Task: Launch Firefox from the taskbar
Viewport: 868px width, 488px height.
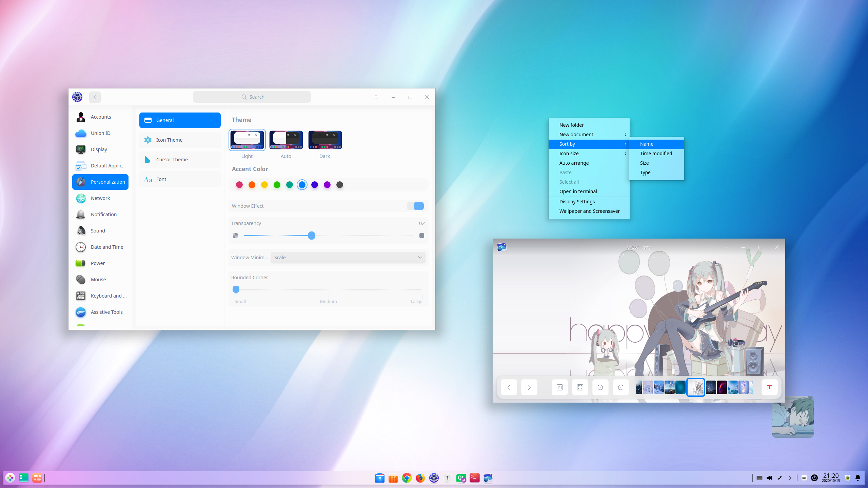Action: click(420, 478)
